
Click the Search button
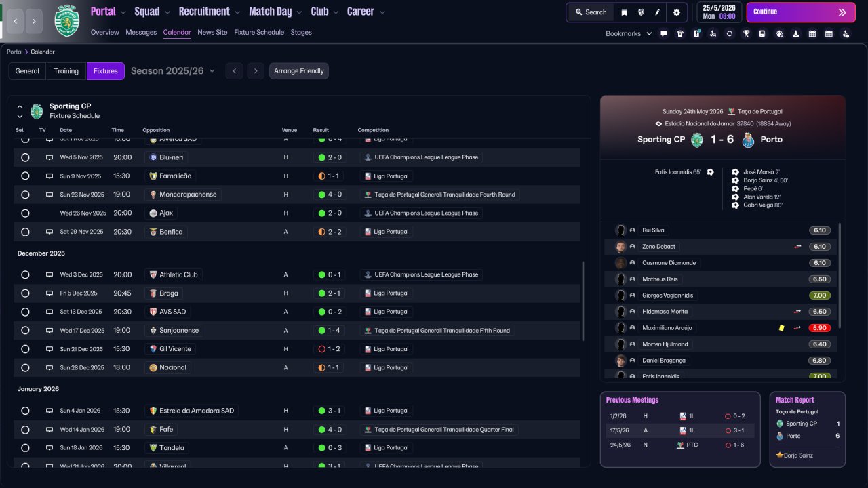point(591,12)
